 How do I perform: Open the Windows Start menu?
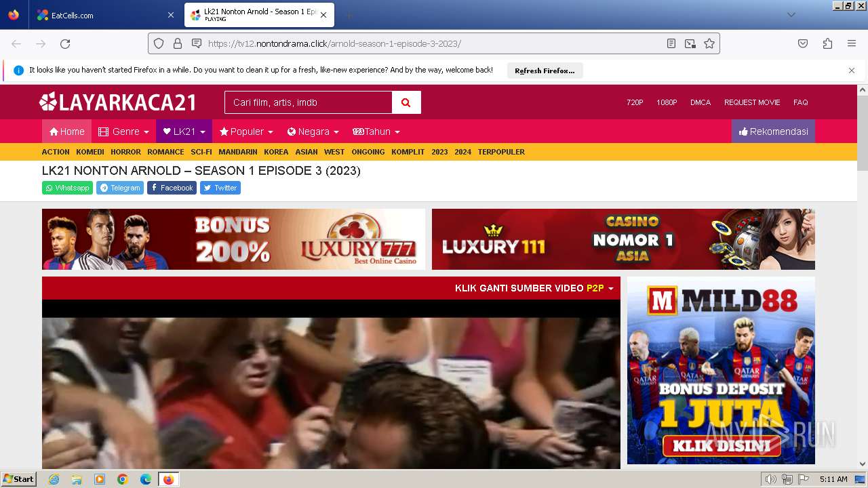pos(19,479)
